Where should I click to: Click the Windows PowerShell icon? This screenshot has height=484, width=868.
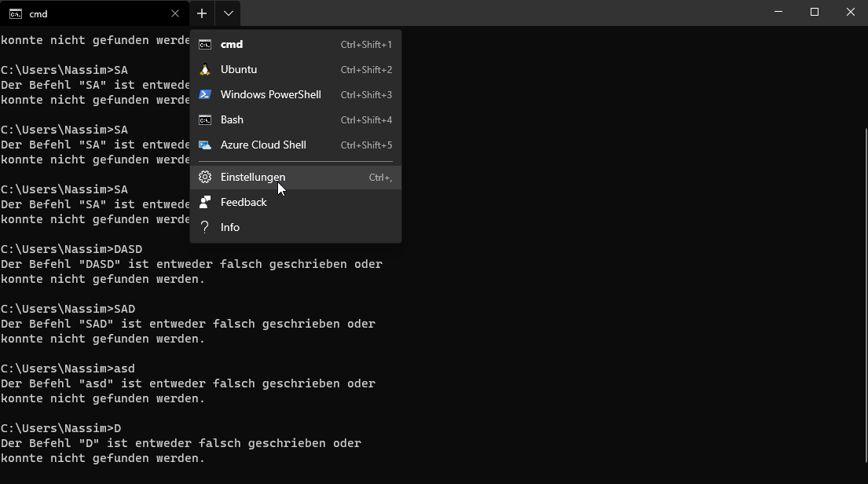(205, 95)
